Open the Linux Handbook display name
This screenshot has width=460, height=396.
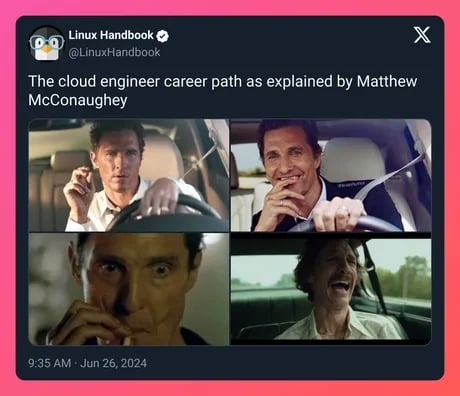(111, 35)
